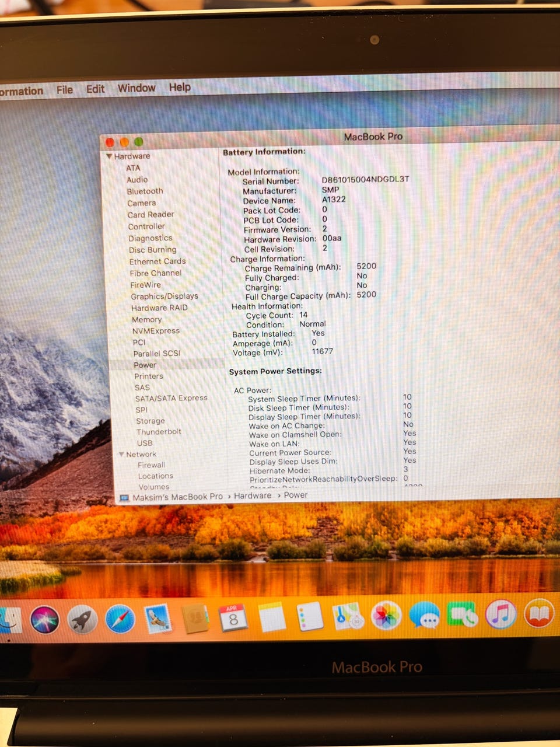This screenshot has height=747, width=560.
Task: Open Finder icon in dock
Action: coord(10,620)
